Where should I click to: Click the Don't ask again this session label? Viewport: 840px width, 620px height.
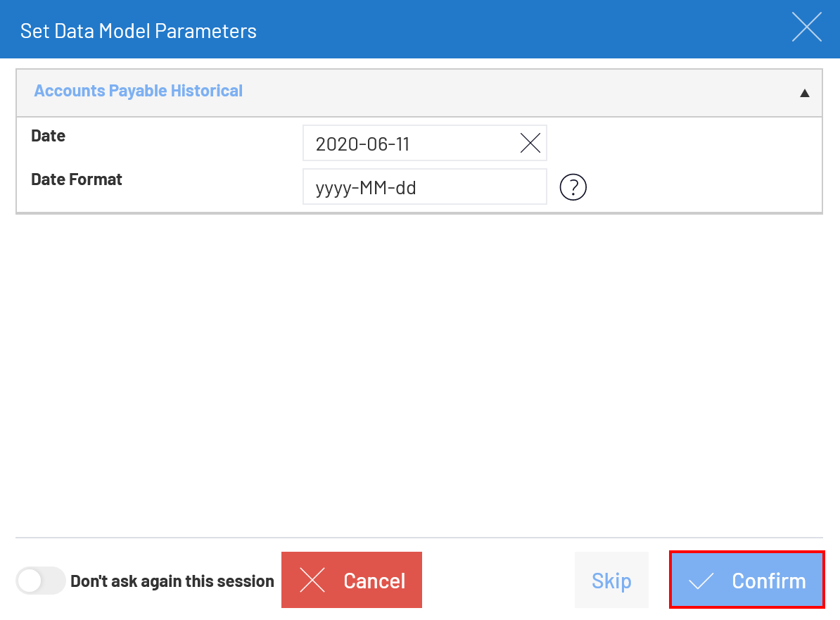pos(172,581)
